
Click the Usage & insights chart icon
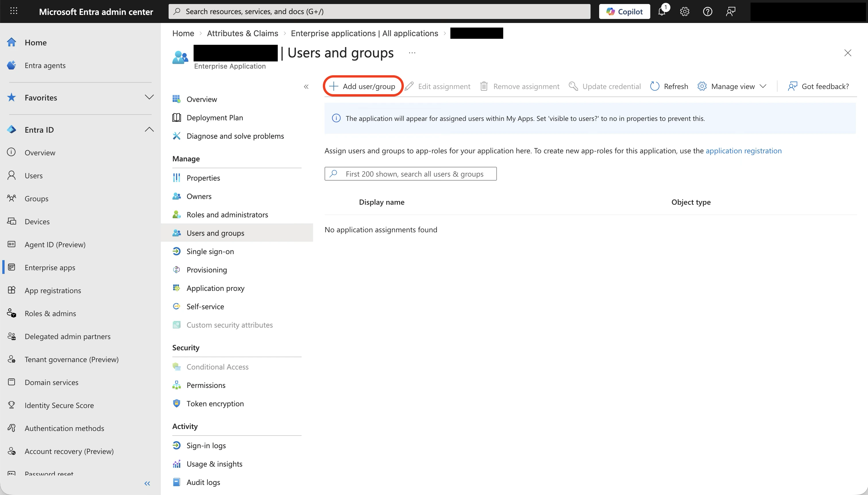[x=176, y=464]
